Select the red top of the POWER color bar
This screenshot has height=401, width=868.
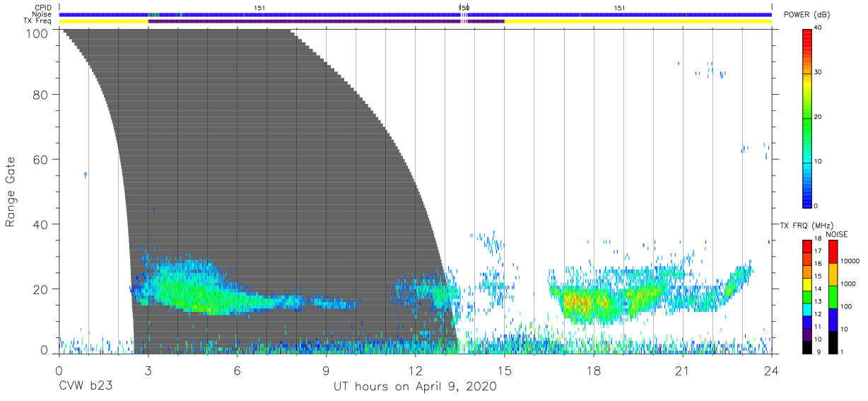tap(807, 37)
